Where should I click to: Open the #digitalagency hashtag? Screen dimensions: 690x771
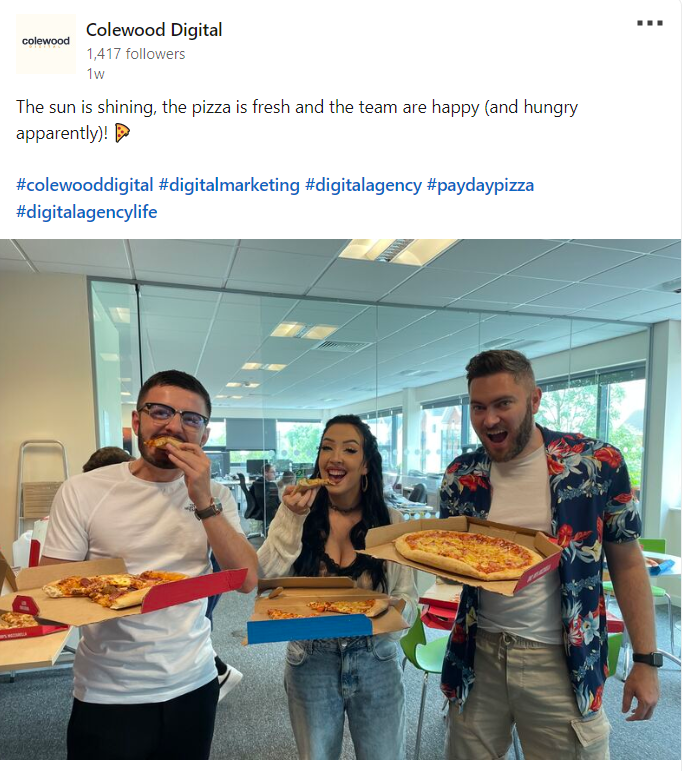(363, 185)
